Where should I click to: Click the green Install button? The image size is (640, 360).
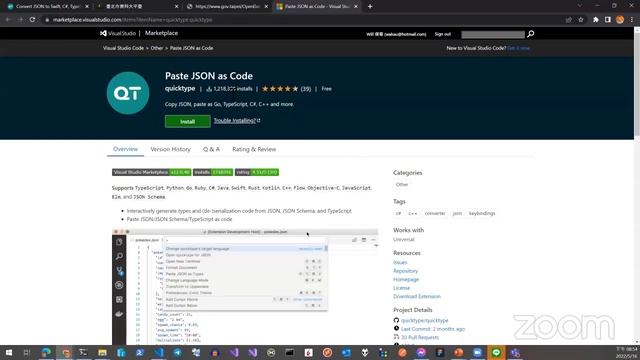pos(187,121)
